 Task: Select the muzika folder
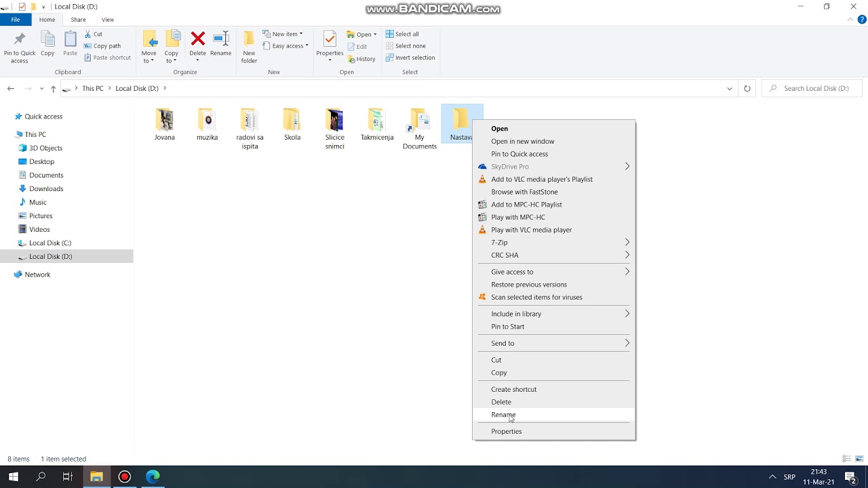[208, 124]
